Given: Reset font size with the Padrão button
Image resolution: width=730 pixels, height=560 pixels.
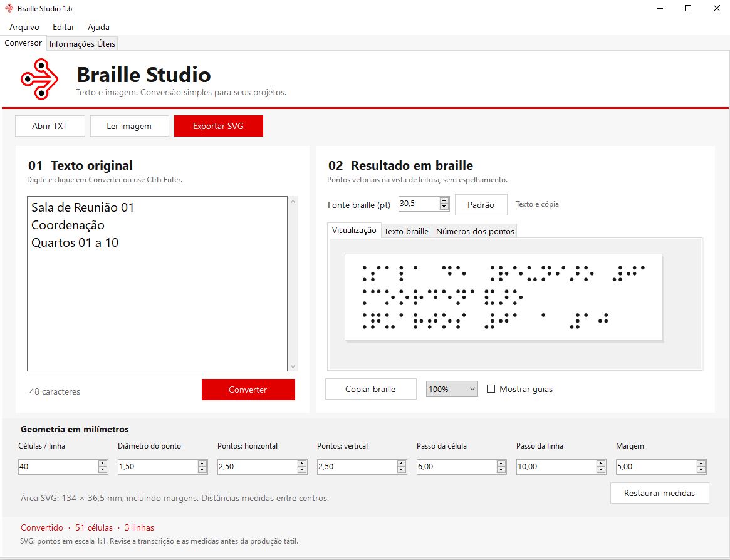Looking at the screenshot, I should 481,205.
